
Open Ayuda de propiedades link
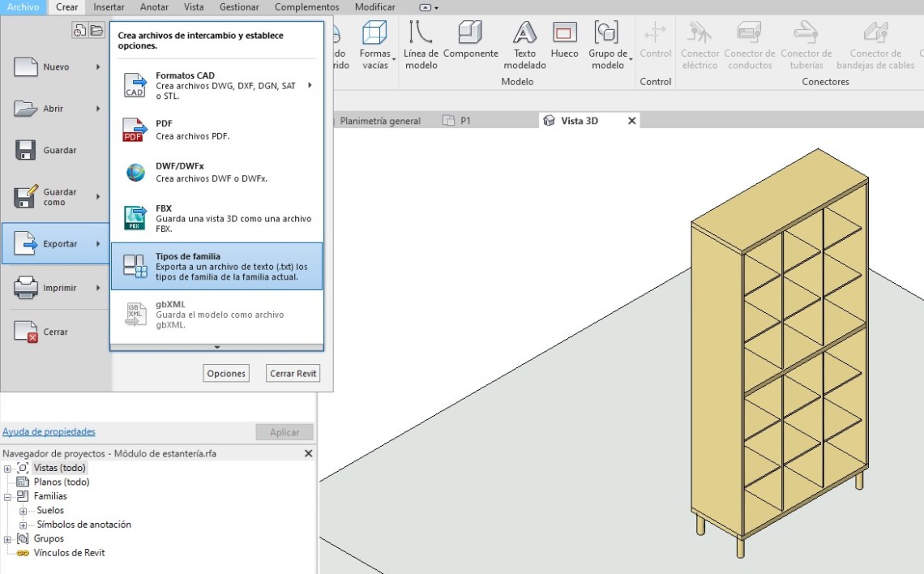pyautogui.click(x=49, y=432)
